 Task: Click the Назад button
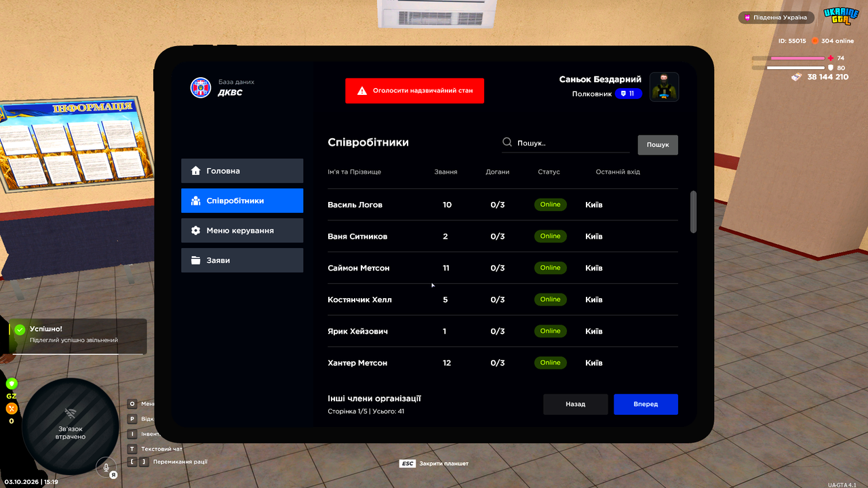click(x=576, y=404)
